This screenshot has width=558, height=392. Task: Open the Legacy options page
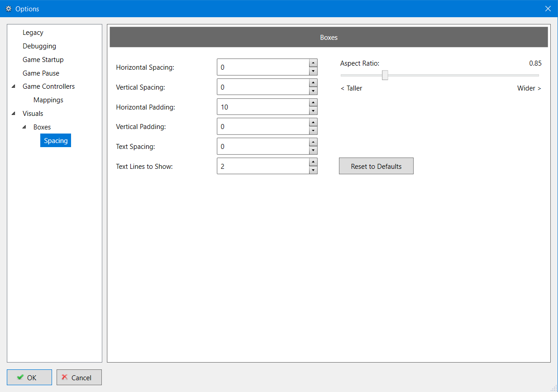click(33, 33)
